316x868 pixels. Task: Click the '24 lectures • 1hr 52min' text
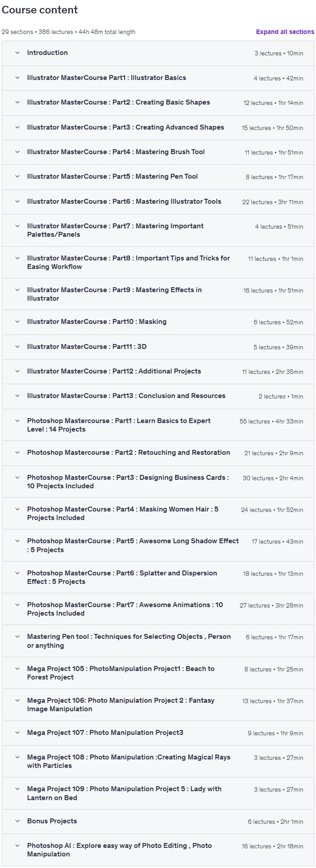272,510
